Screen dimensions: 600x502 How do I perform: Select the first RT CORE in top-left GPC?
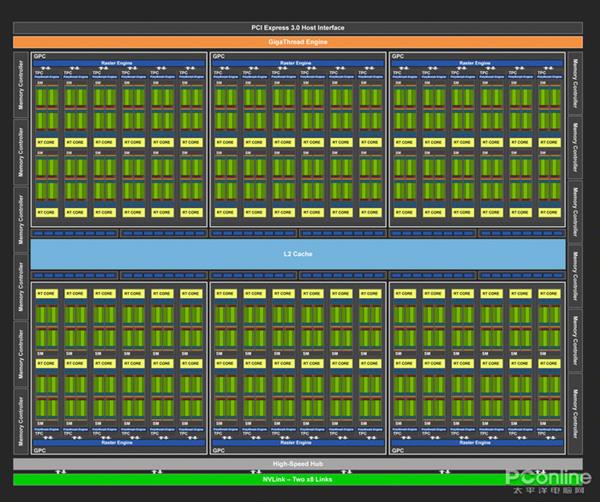click(x=46, y=143)
